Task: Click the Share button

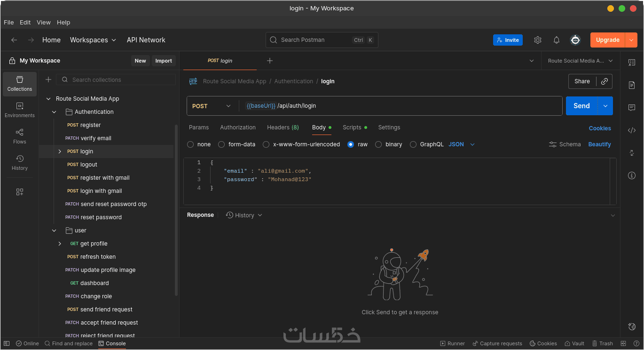Action: (x=582, y=81)
